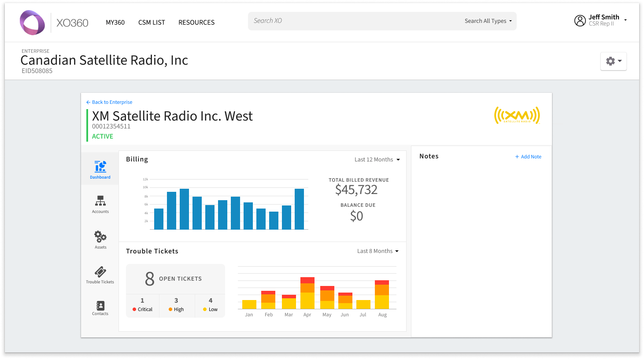Click the Balance Due $0 value
Screen dimensions: 644x359
coord(356,216)
